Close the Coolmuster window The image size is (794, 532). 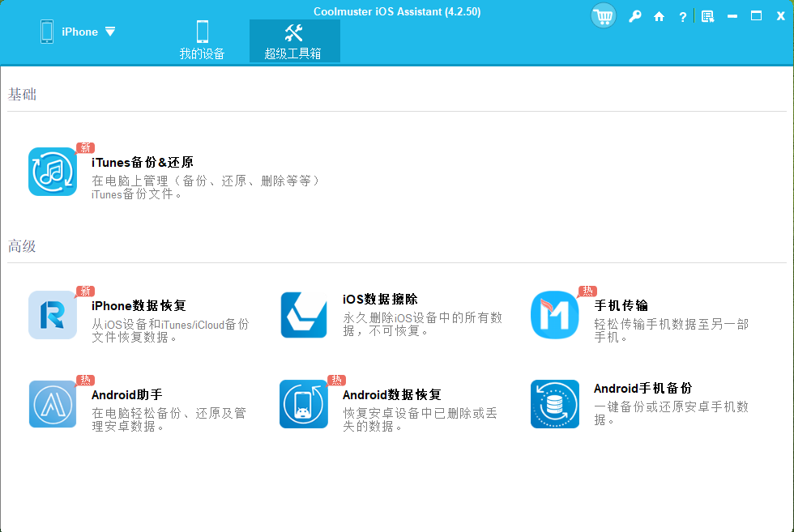(x=780, y=16)
